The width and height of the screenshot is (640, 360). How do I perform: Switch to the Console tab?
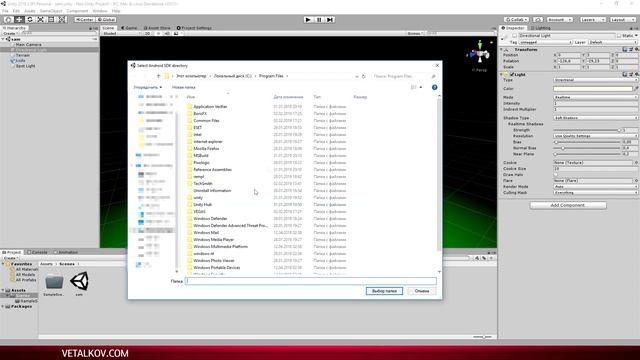click(38, 252)
